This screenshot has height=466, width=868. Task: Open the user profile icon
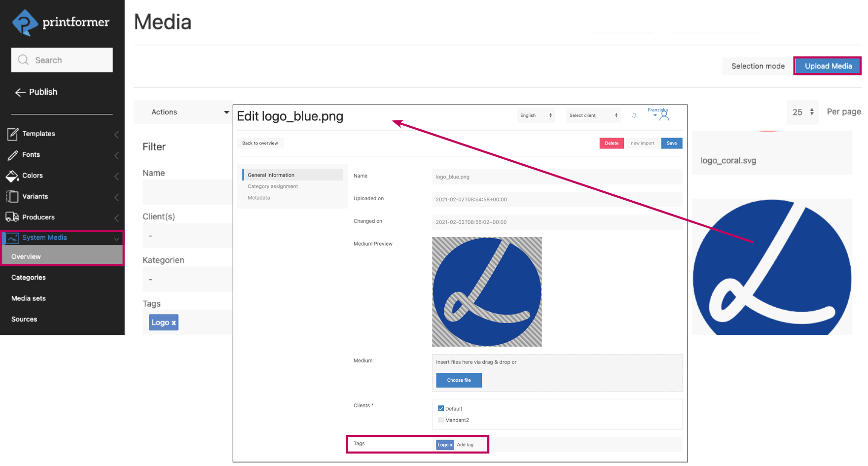click(664, 116)
